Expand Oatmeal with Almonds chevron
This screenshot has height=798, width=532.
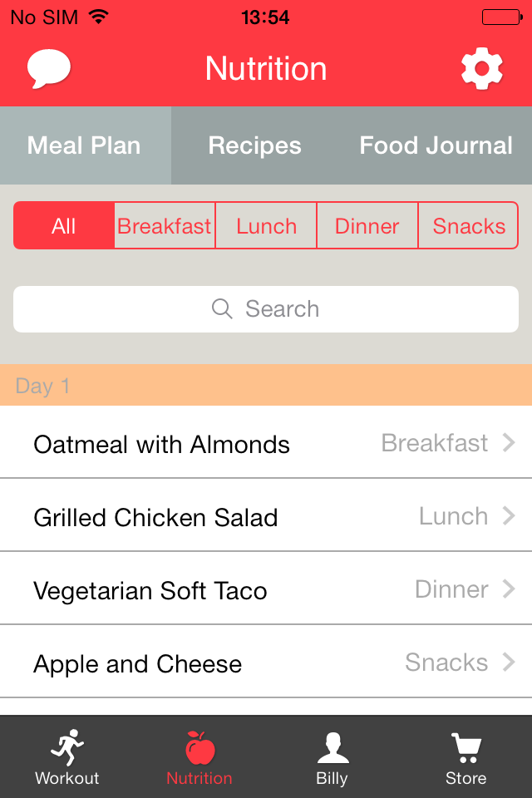pos(509,443)
